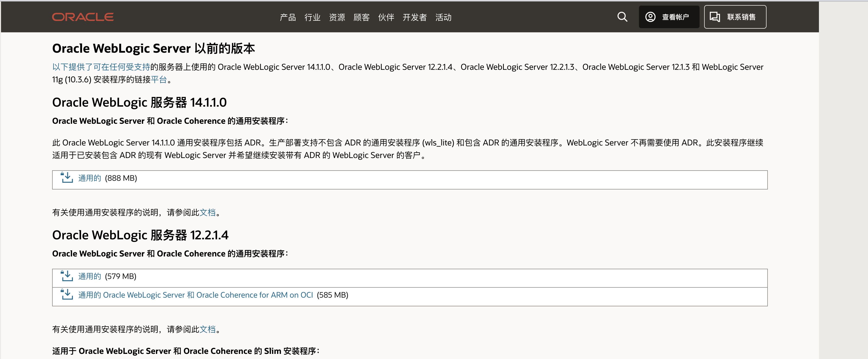This screenshot has width=868, height=359.
Task: Click the Oracle logo in header
Action: 83,17
